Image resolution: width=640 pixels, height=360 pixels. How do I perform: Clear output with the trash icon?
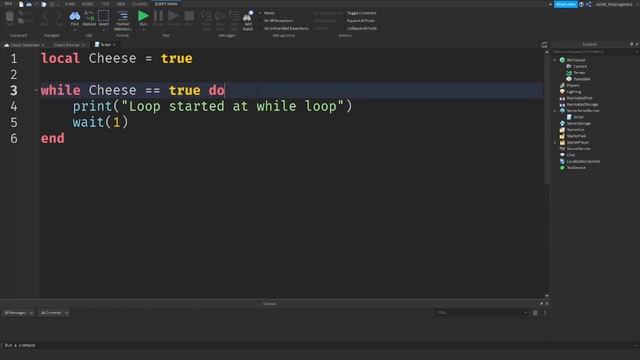tap(535, 313)
